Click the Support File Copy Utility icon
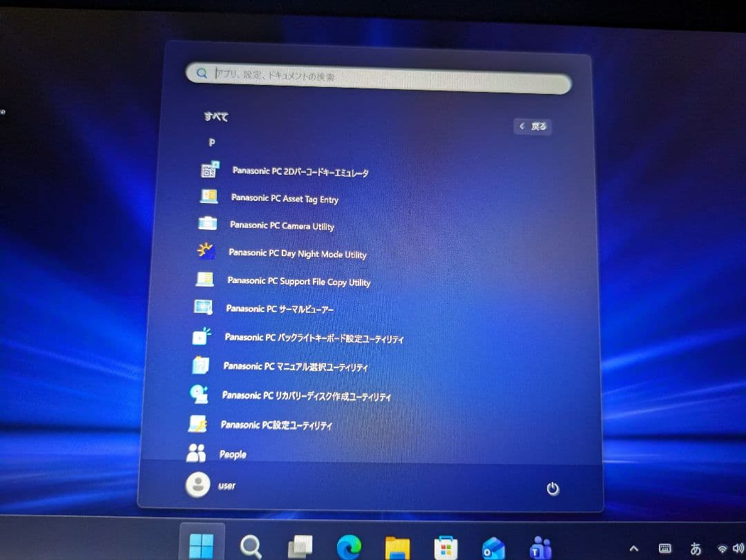746x560 pixels. click(204, 279)
